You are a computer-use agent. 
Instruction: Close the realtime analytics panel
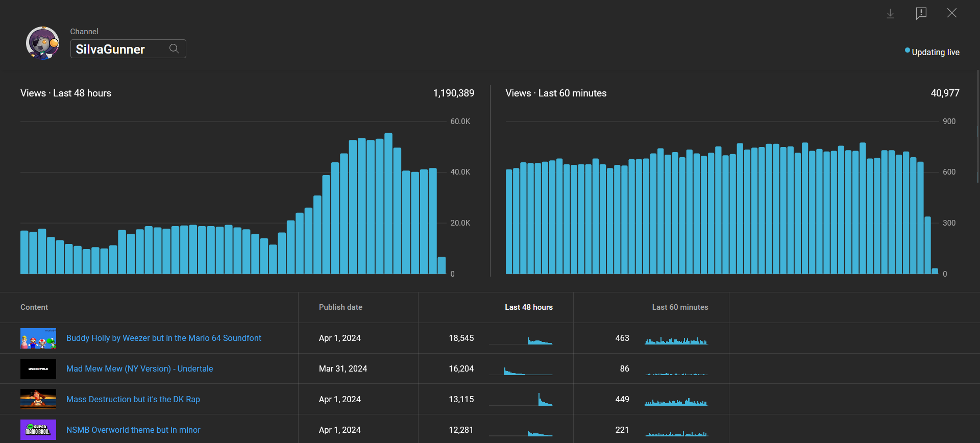pyautogui.click(x=952, y=13)
